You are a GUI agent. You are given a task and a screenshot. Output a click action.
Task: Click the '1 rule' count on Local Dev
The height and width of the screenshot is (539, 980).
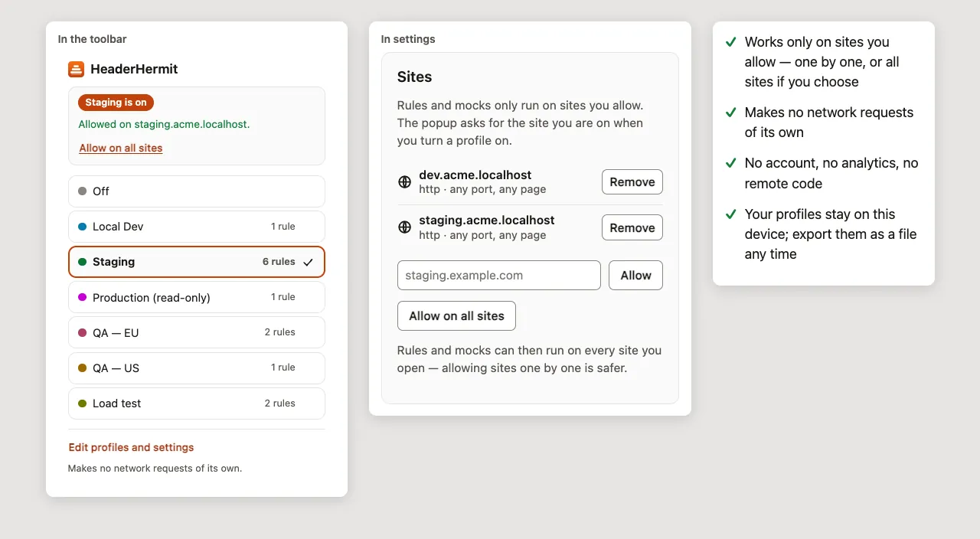pyautogui.click(x=283, y=227)
